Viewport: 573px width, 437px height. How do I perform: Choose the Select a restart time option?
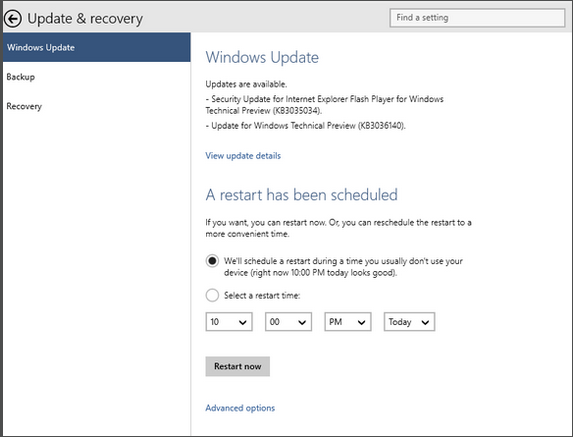[x=212, y=295]
